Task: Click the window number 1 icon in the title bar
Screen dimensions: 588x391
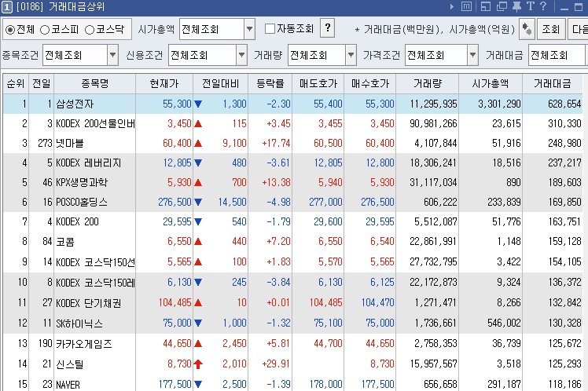Action: coord(7,7)
